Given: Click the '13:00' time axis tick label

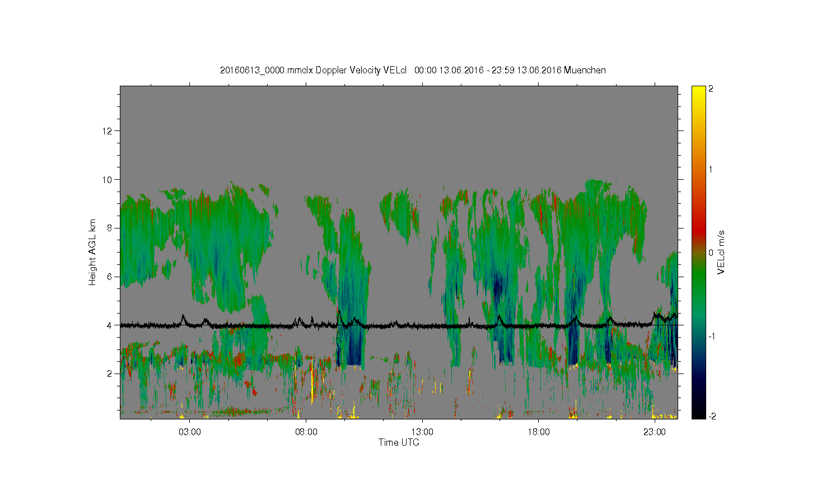Looking at the screenshot, I should click(422, 432).
